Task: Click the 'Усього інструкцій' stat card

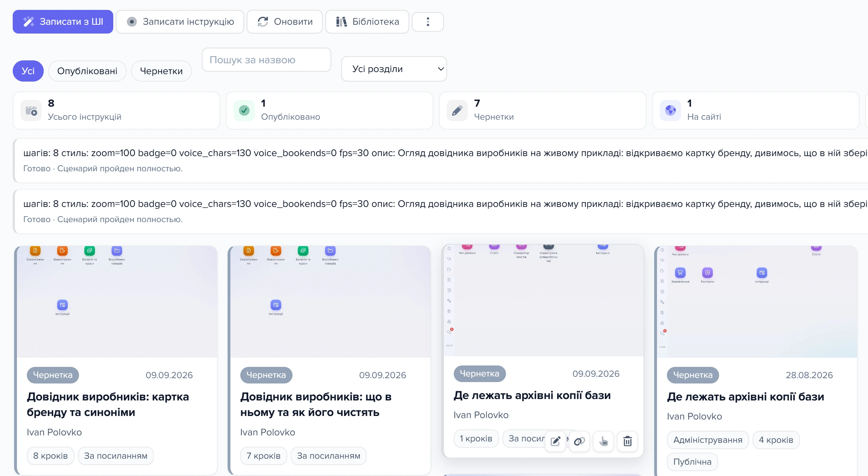Action: [116, 111]
